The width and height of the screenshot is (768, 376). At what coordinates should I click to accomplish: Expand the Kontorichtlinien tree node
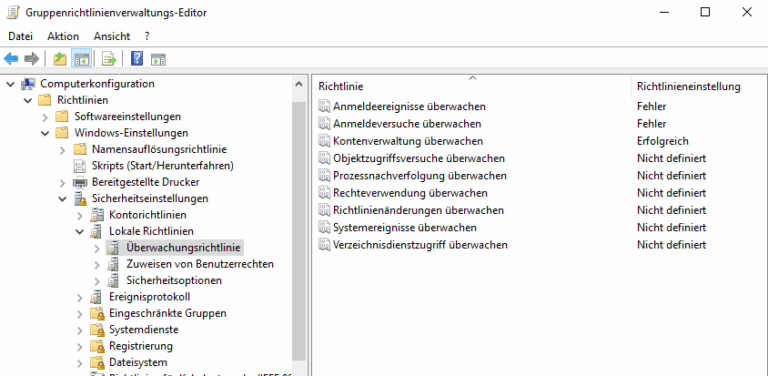(x=80, y=215)
